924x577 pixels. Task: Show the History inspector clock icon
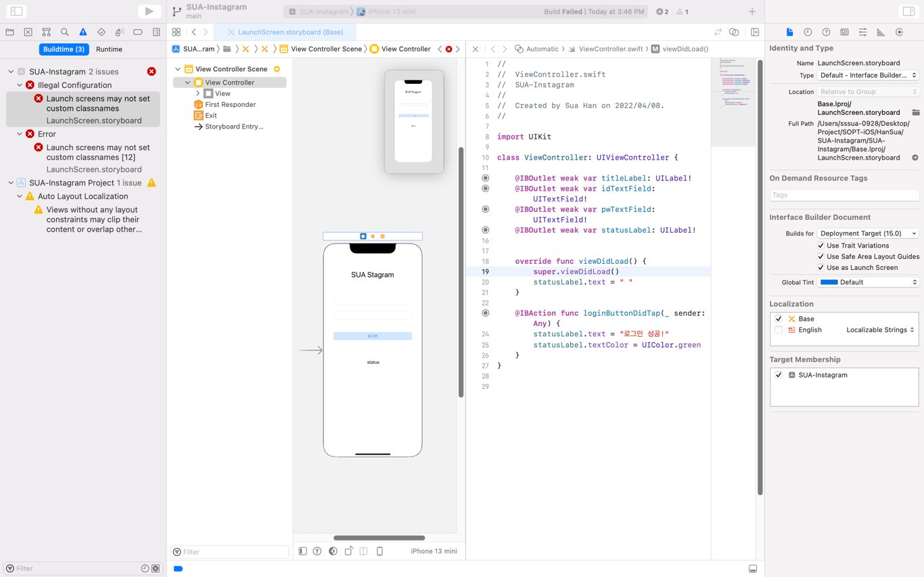click(x=808, y=32)
